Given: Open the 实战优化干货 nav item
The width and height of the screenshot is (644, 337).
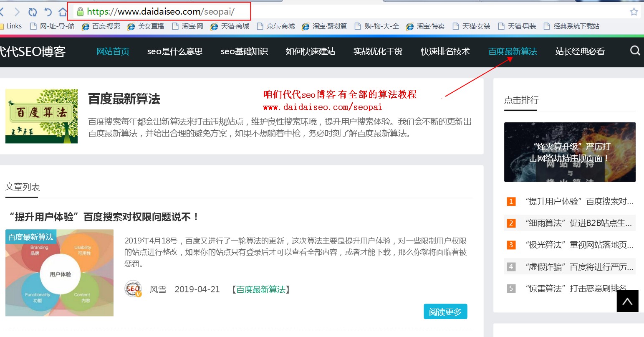Looking at the screenshot, I should coord(378,51).
